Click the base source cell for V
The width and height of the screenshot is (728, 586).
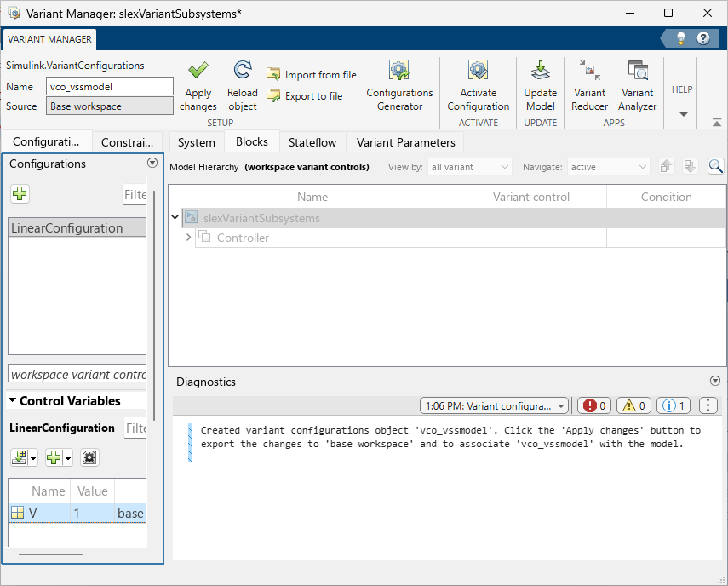130,513
